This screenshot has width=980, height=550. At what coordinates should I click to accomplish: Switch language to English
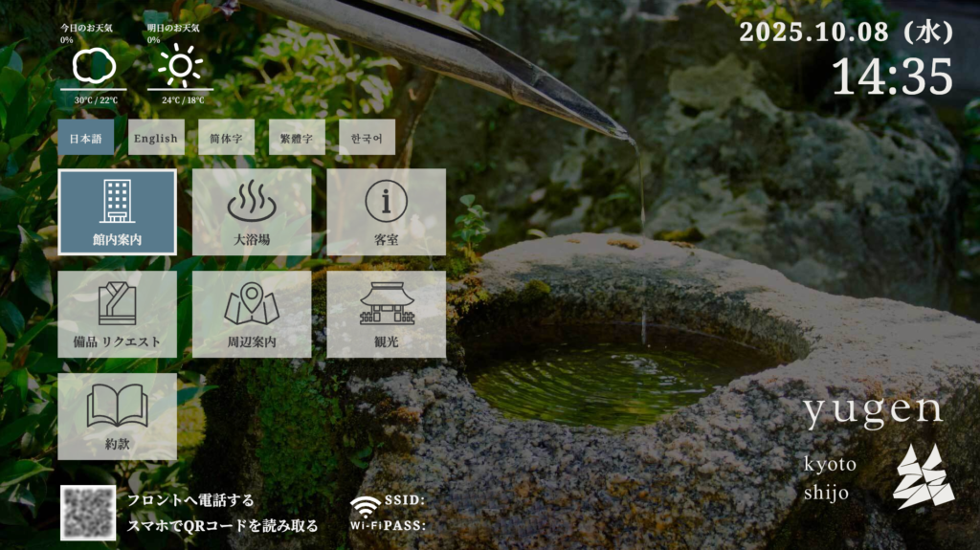coord(156,137)
